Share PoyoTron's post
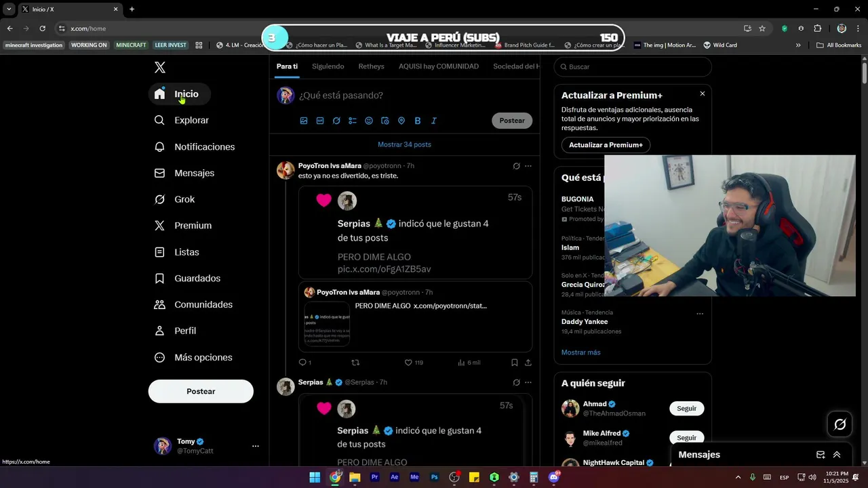868x488 pixels. (528, 363)
